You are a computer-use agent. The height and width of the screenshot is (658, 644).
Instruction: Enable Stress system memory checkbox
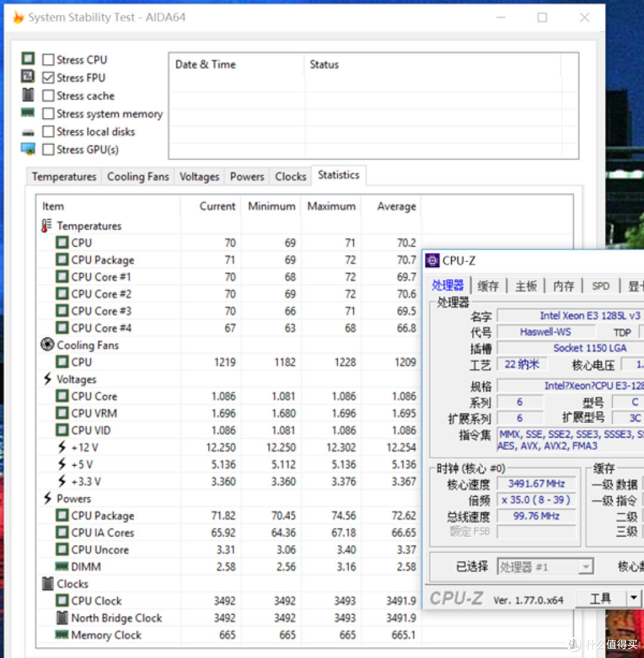pyautogui.click(x=48, y=114)
